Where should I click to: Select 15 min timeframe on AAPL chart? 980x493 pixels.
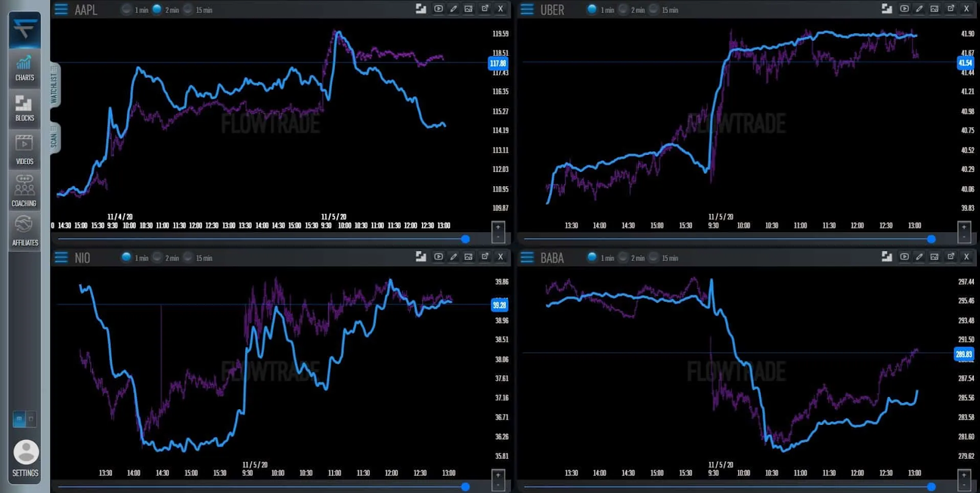189,9
